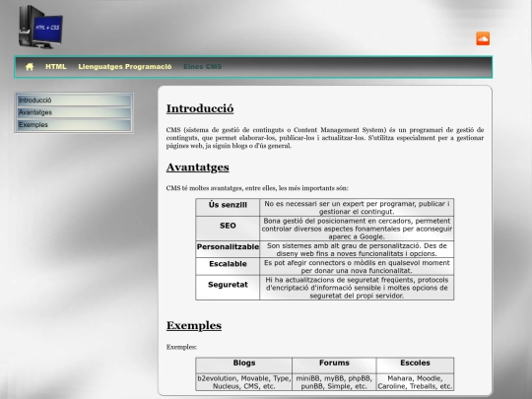Viewport: 532px width, 399px height.
Task: Click the Exemples heading
Action: (x=194, y=325)
